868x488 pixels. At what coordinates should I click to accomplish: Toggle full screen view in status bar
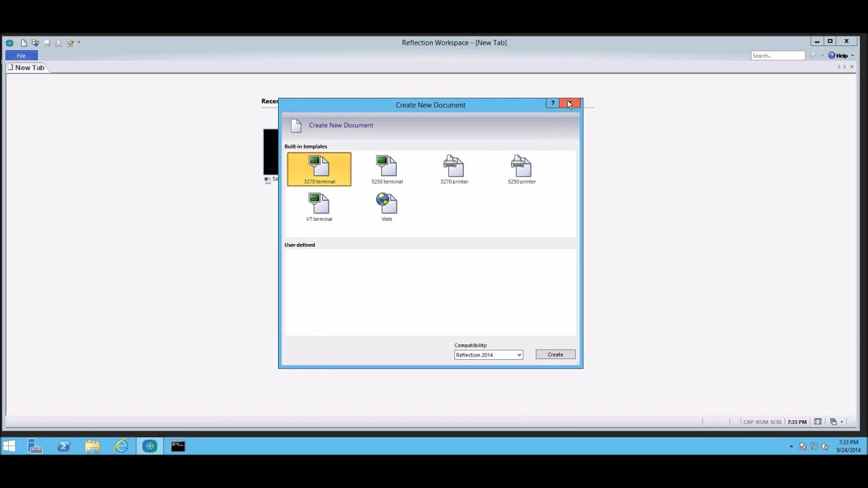818,422
